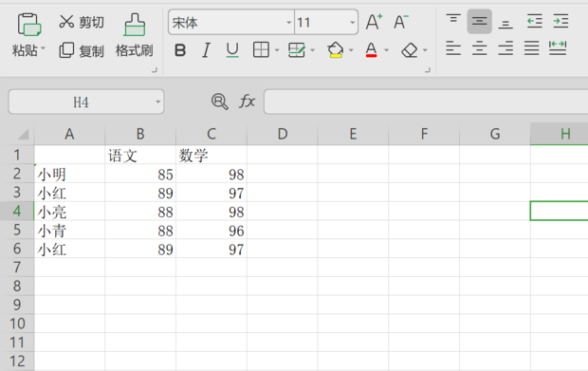Open font group dialog launcher
The image size is (588, 371).
click(x=427, y=70)
